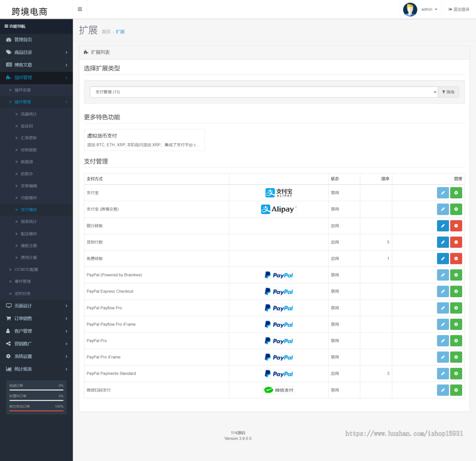
Task: Edit PayPal Express Checkout settings
Action: (443, 291)
